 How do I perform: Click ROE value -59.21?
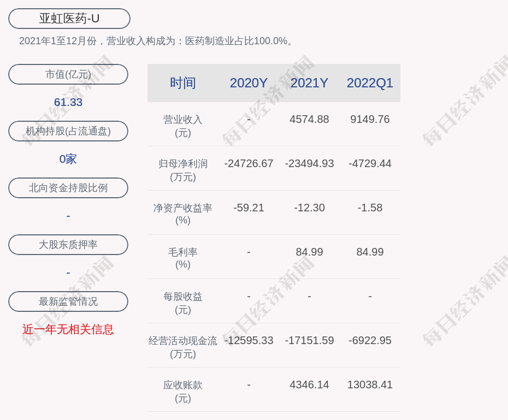point(249,208)
